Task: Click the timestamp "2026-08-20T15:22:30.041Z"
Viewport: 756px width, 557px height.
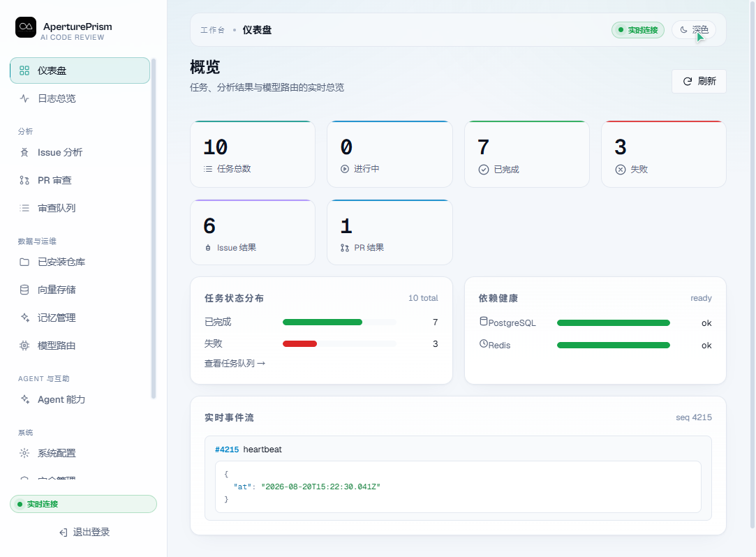Action: tap(320, 487)
